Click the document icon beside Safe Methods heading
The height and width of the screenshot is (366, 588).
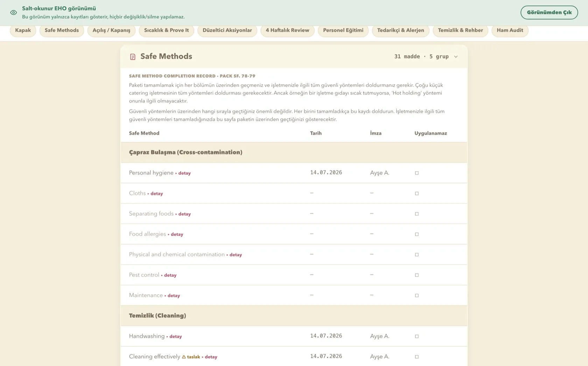(x=133, y=57)
